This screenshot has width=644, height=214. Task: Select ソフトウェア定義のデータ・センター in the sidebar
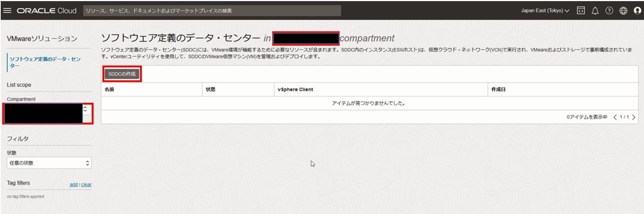pos(45,62)
